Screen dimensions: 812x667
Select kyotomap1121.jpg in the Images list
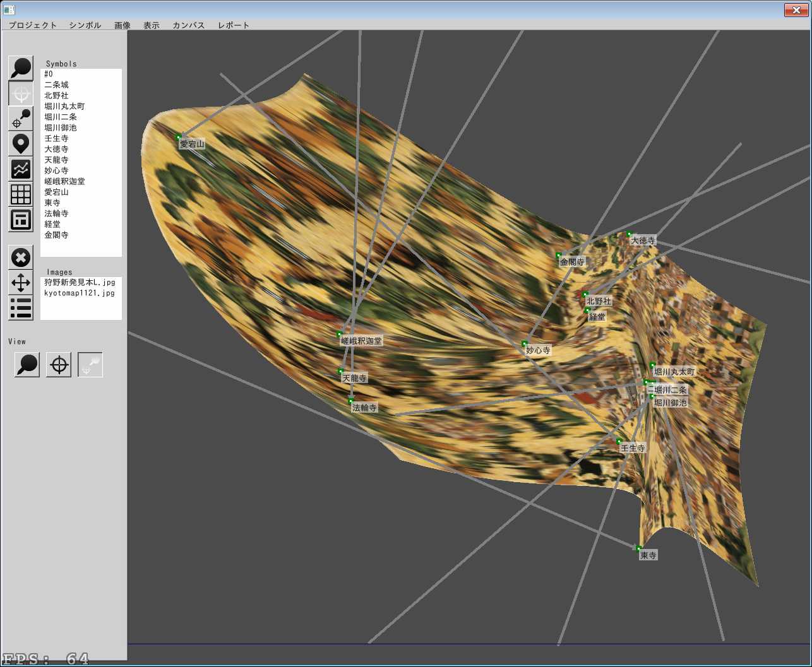point(81,293)
